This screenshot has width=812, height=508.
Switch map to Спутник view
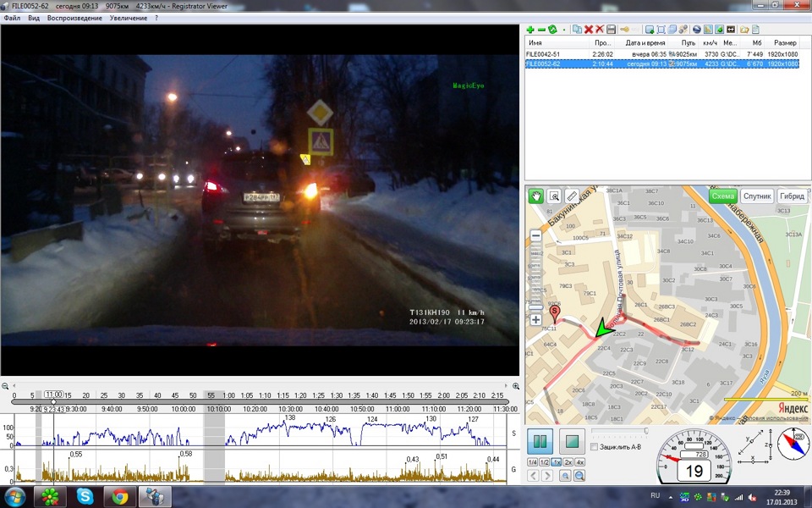point(757,196)
